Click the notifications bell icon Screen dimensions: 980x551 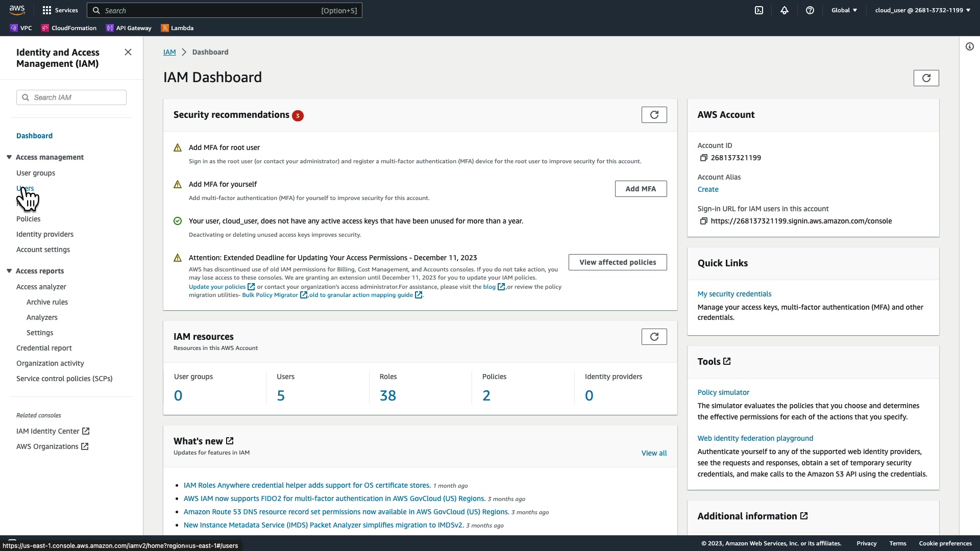pyautogui.click(x=785, y=10)
